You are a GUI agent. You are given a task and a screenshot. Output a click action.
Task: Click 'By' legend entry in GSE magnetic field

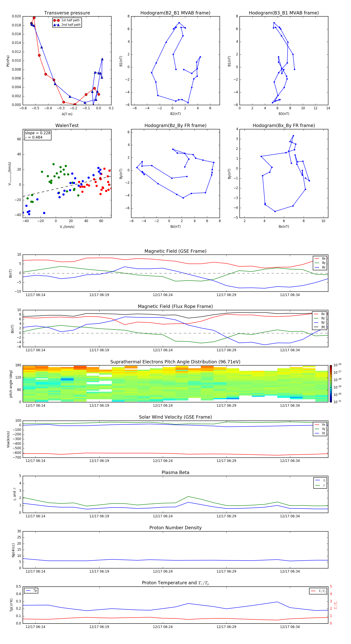point(320,263)
